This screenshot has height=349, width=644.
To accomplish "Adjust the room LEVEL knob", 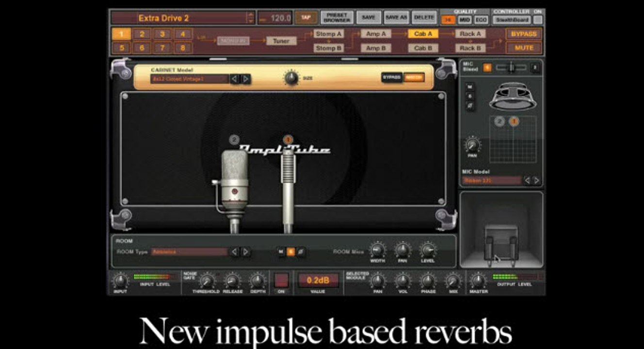I will coord(428,250).
